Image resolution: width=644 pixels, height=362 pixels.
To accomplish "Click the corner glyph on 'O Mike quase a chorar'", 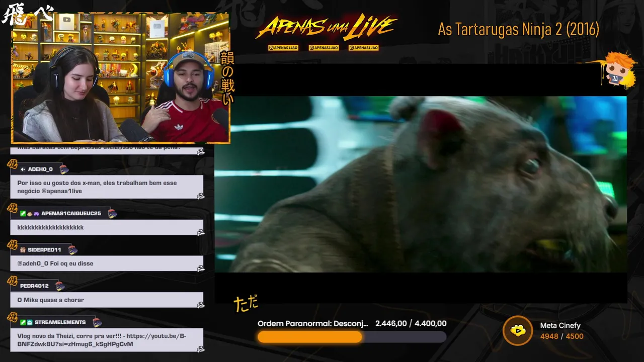I will pyautogui.click(x=200, y=305).
